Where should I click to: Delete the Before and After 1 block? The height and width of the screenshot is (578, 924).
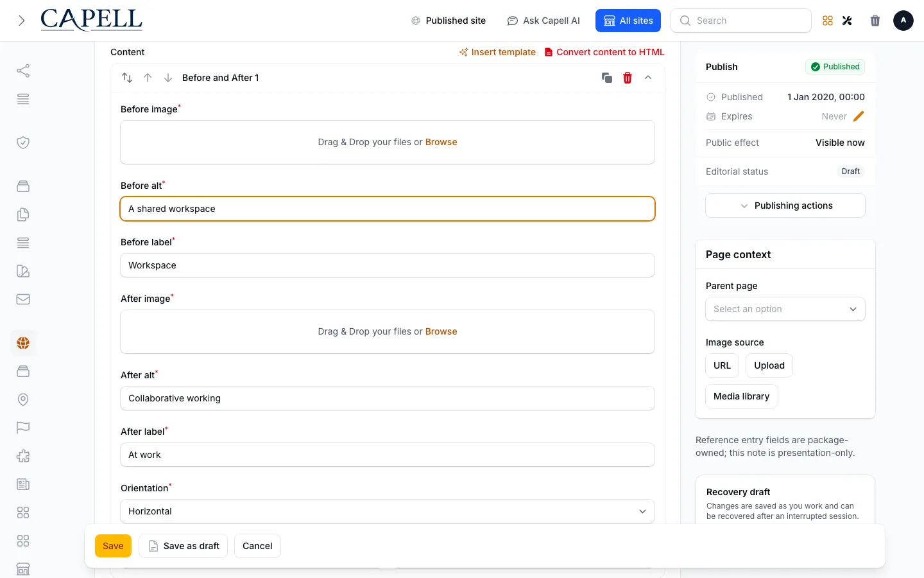[628, 78]
